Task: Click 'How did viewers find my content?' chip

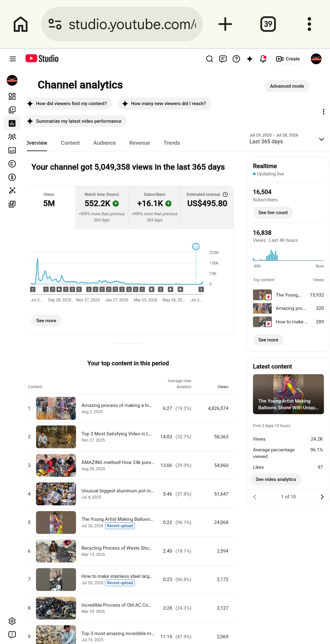Action: click(x=69, y=104)
